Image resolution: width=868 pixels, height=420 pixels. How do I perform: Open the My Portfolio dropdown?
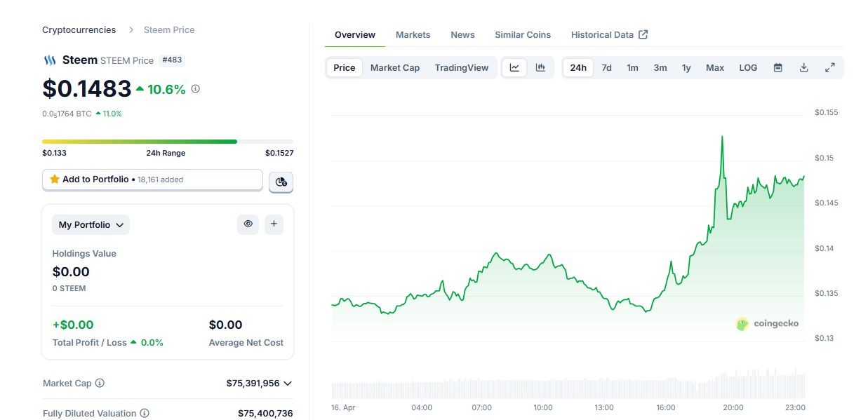(x=91, y=225)
